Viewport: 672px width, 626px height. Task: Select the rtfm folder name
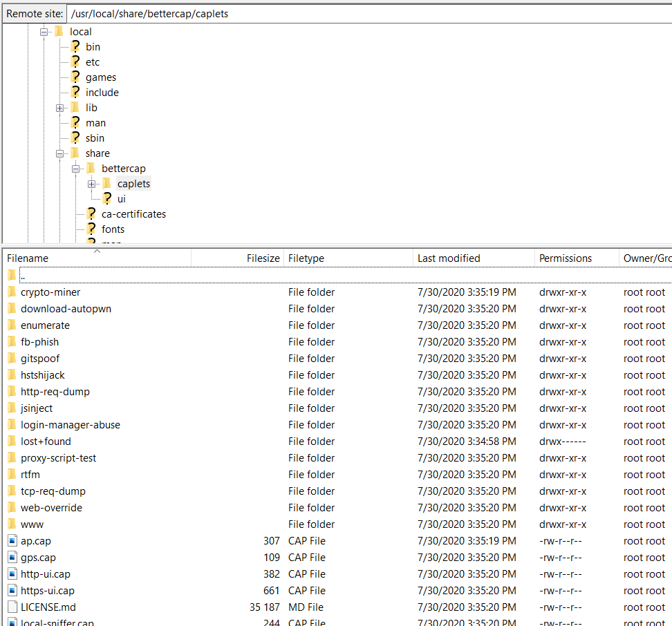click(x=30, y=475)
